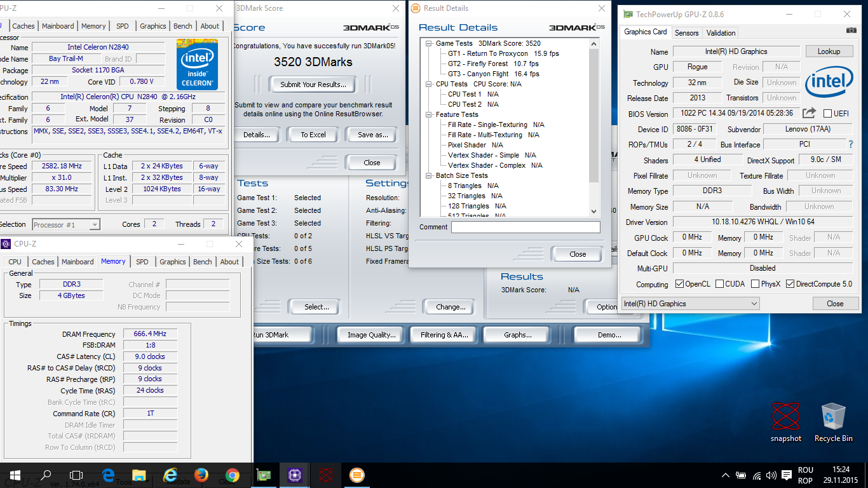Open the Processor #1 selection dropdown
The image size is (868, 488).
(66, 224)
